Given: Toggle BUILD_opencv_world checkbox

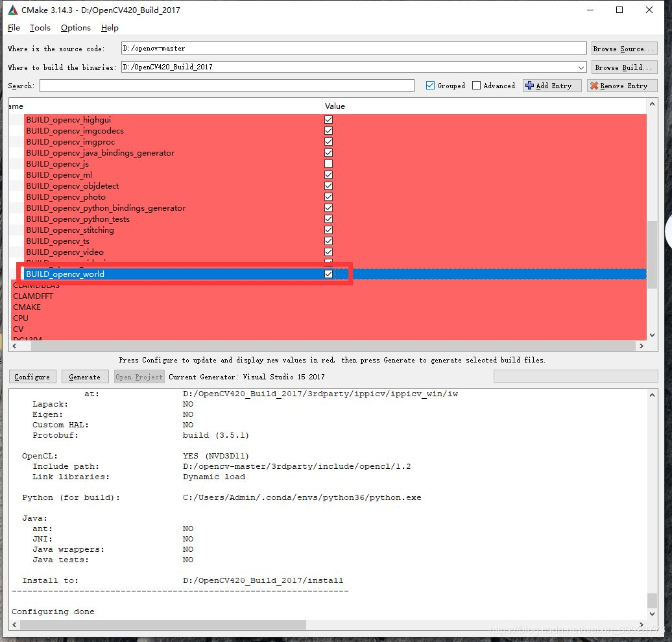Looking at the screenshot, I should click(x=328, y=274).
